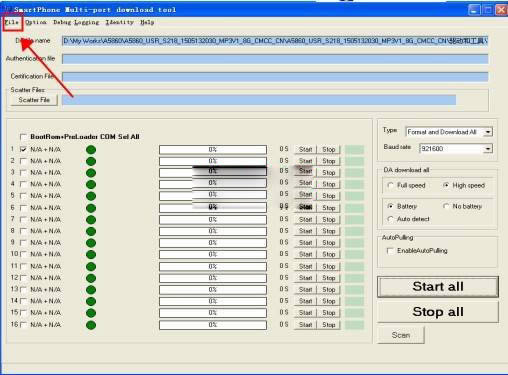The height and width of the screenshot is (375, 508).
Task: Select the Auto detect radio option
Action: click(390, 219)
